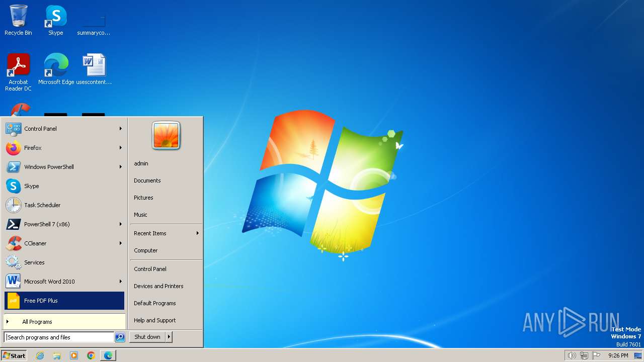This screenshot has width=644, height=362.
Task: Expand PowerShell 7 (x86) jump list arrow
Action: point(121,224)
